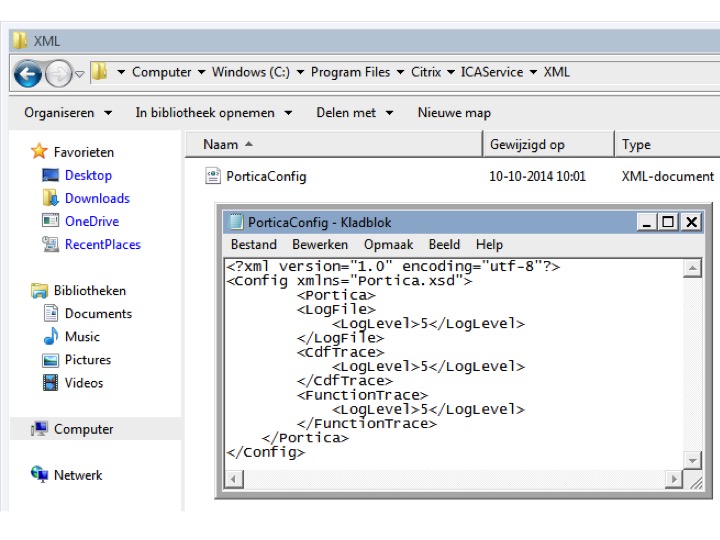Open Bewerken menu in Kladblok
Viewport: 720px width, 540px height.
click(x=320, y=244)
